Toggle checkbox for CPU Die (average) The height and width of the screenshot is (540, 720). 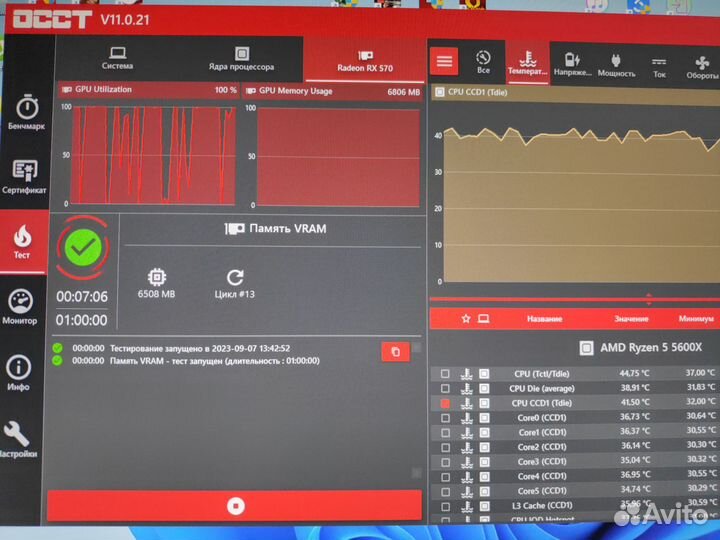pos(445,388)
